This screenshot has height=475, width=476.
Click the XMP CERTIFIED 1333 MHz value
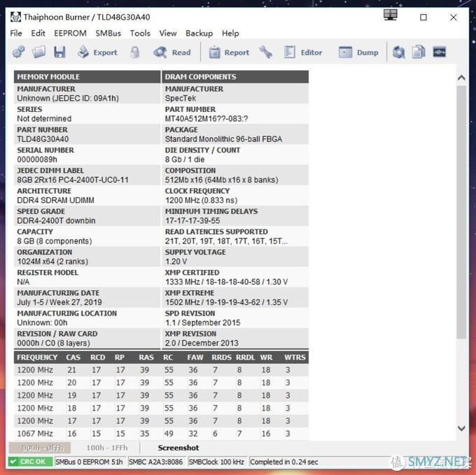pos(227,282)
